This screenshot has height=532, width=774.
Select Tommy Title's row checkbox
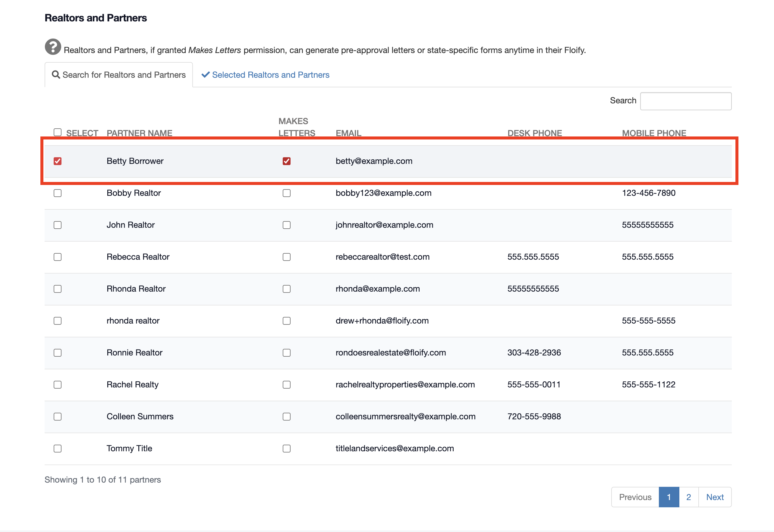(57, 449)
